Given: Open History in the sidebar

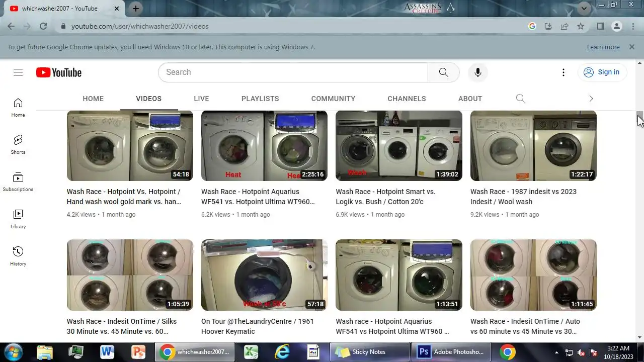Looking at the screenshot, I should (18, 256).
